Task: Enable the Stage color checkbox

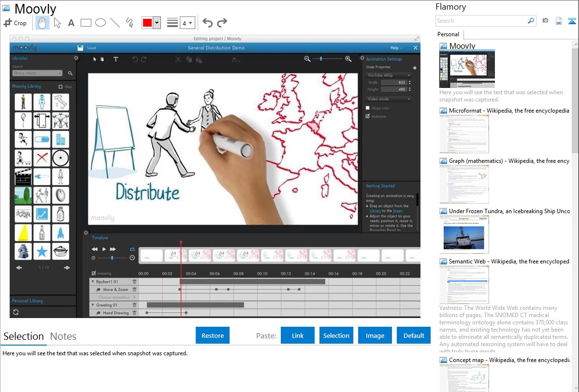Action: tap(368, 108)
